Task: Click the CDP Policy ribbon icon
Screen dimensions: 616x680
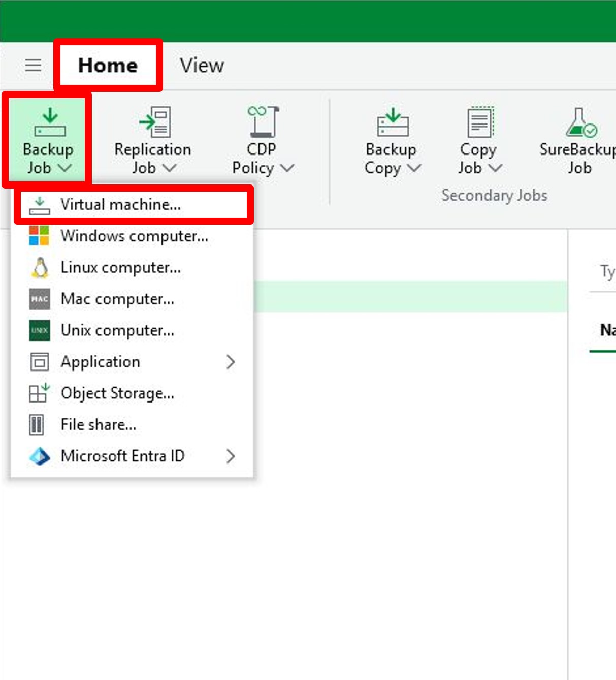Action: click(x=263, y=122)
